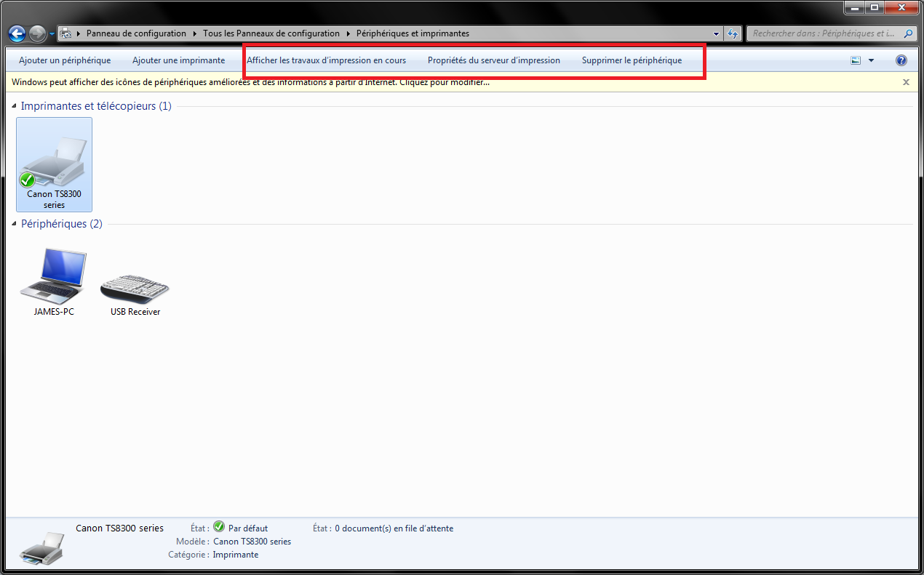Image resolution: width=924 pixels, height=575 pixels.
Task: Select the Canon TS8300 series printer icon
Action: [54, 164]
